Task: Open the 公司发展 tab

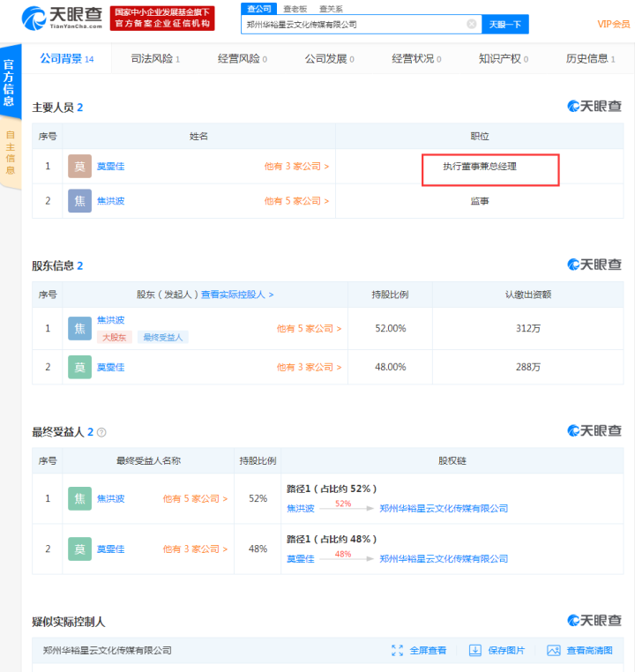Action: [329, 59]
